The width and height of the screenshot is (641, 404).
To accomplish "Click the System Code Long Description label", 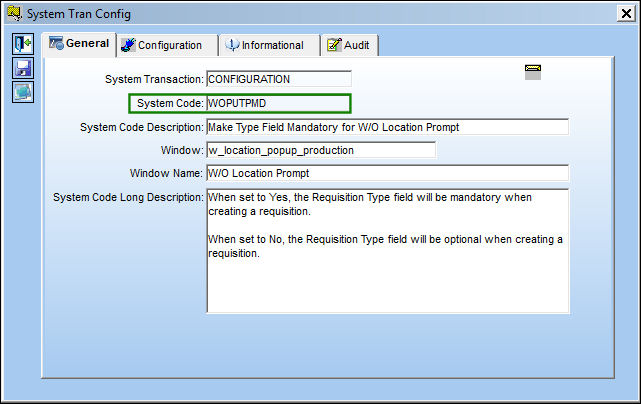I will click(128, 198).
